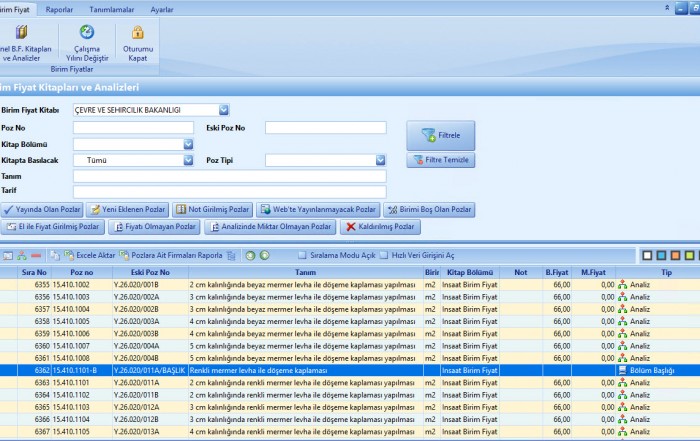The image size is (700, 441).
Task: Enable the Sıralama Modu Açık checkbox
Action: [x=302, y=255]
